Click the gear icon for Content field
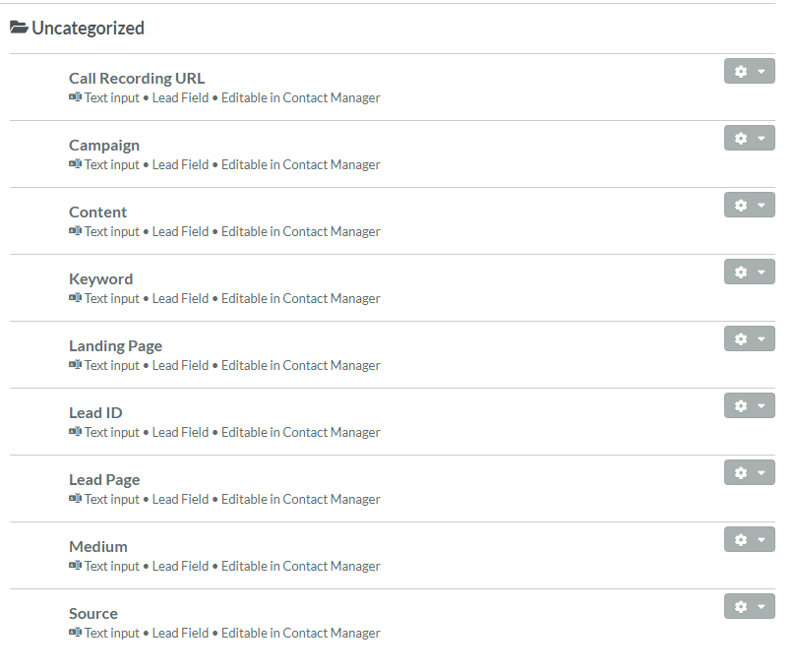Screen dimensions: 795x672 [741, 206]
